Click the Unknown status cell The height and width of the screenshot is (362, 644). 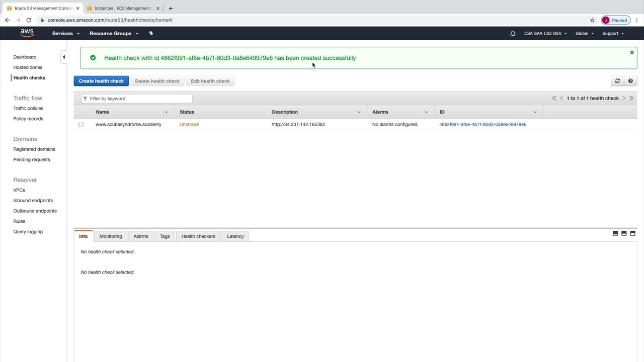(189, 124)
